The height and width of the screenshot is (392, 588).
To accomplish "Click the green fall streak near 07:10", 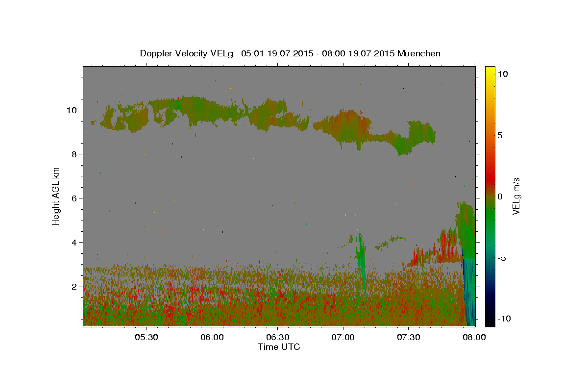I will coord(363,265).
